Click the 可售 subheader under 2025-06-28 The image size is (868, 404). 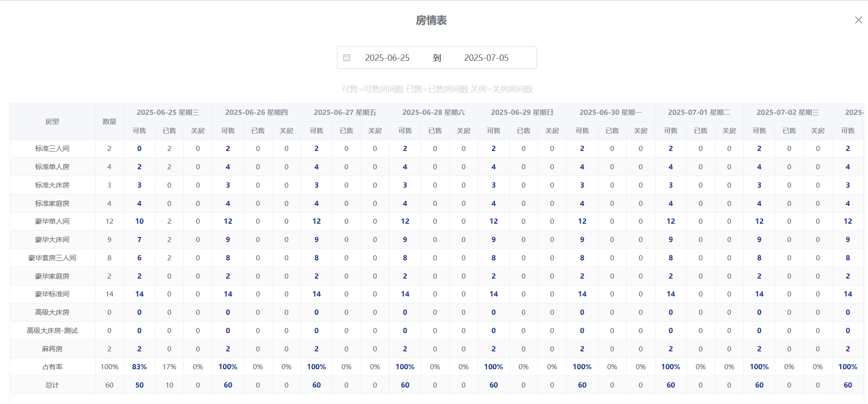(405, 131)
